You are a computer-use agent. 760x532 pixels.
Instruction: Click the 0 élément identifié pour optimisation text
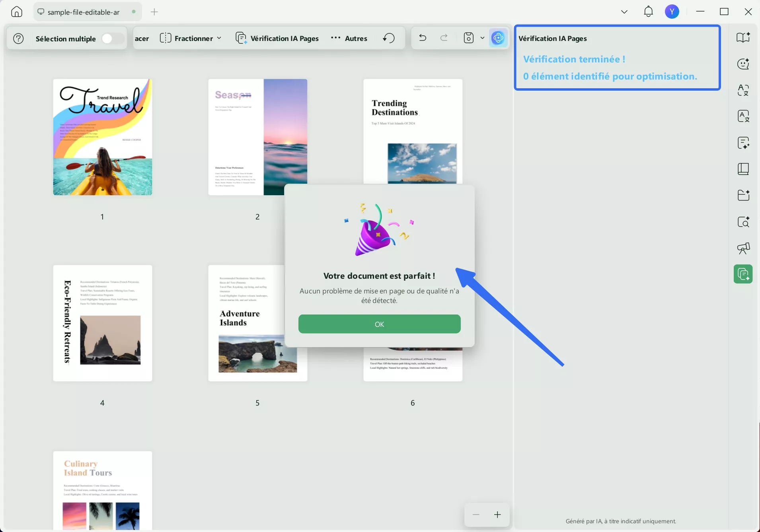pyautogui.click(x=610, y=76)
